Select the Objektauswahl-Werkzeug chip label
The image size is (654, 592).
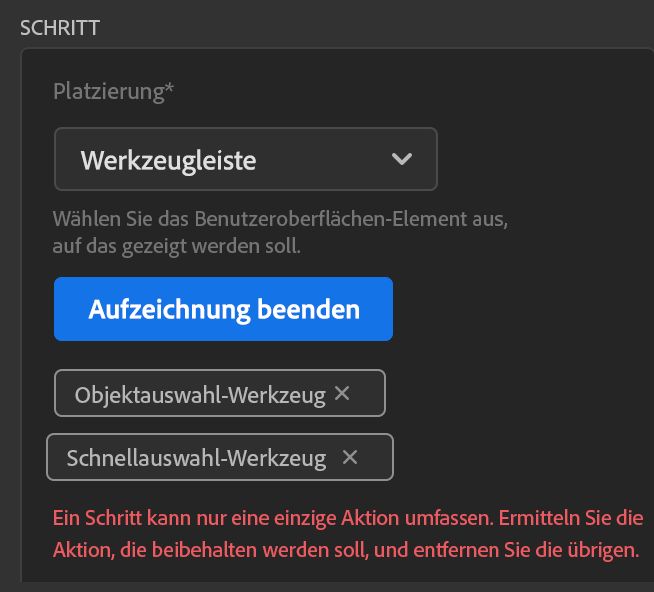pyautogui.click(x=200, y=395)
